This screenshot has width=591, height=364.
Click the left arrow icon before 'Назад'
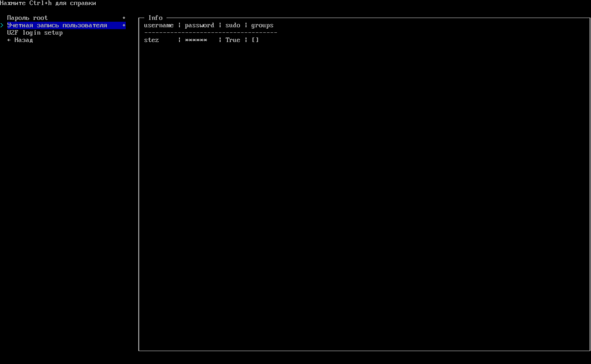pos(9,40)
